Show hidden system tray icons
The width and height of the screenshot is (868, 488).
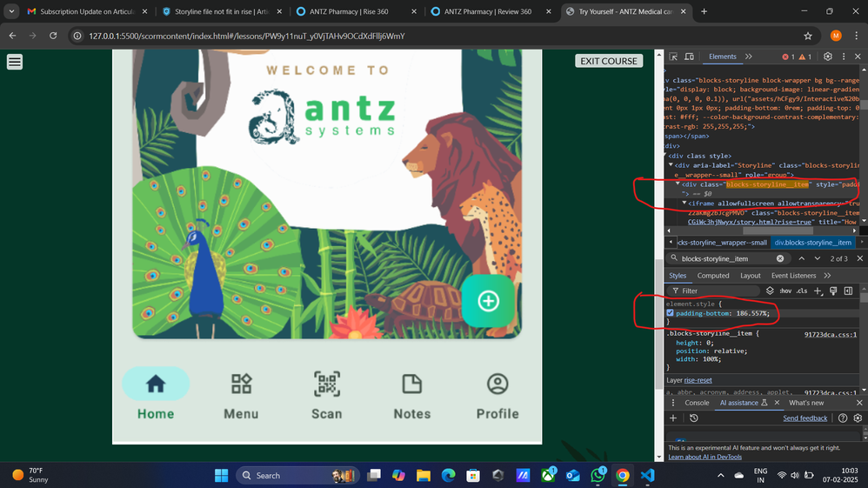(721, 475)
